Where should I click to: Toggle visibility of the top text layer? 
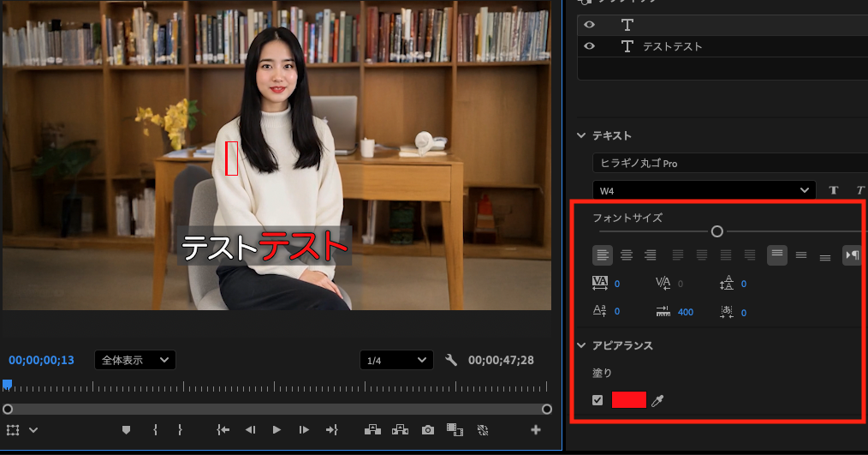[x=589, y=25]
